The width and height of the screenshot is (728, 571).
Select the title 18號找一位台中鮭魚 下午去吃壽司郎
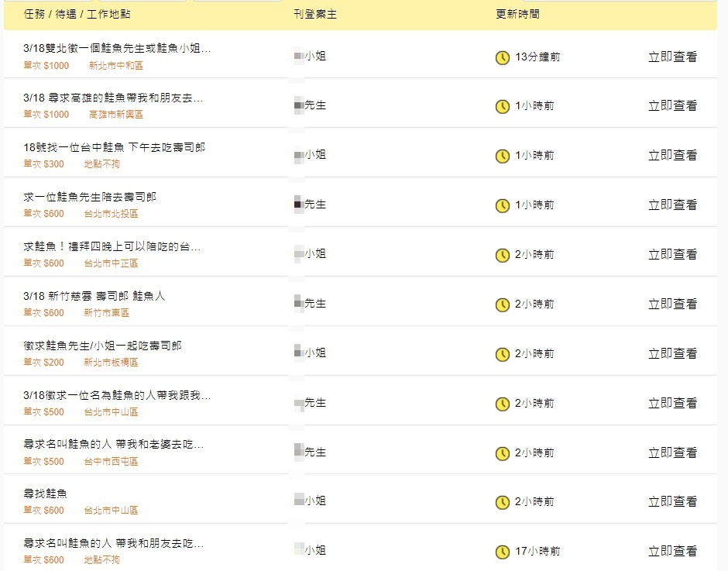coord(114,147)
